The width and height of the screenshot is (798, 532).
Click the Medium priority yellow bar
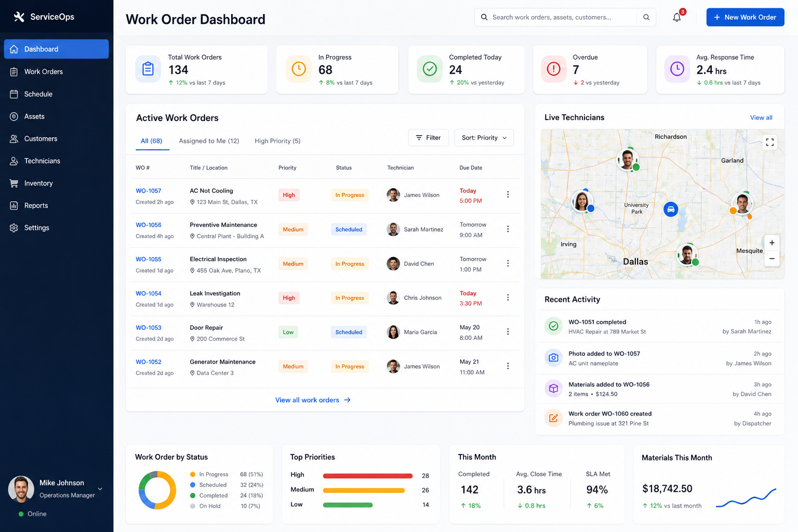364,490
